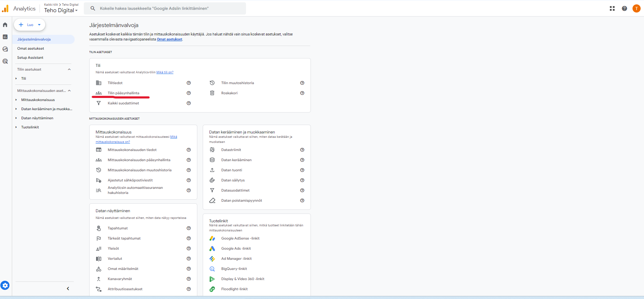Select Setup Assistant in sidebar

coord(30,58)
